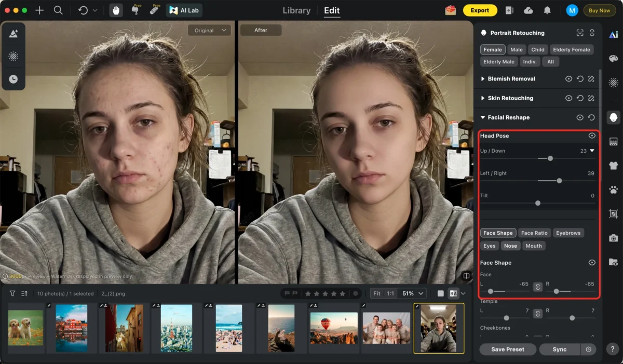Switch to the Library tab

point(296,10)
